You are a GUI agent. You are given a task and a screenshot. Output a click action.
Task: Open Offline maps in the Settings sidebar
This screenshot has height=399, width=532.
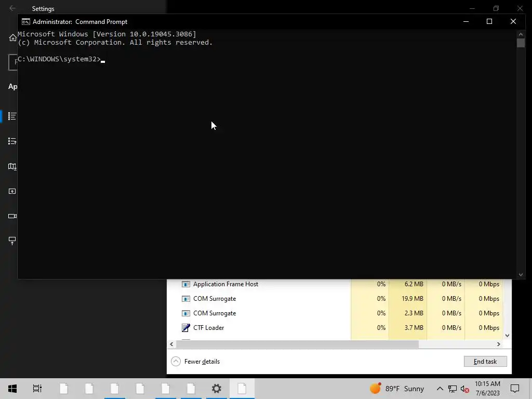12,166
